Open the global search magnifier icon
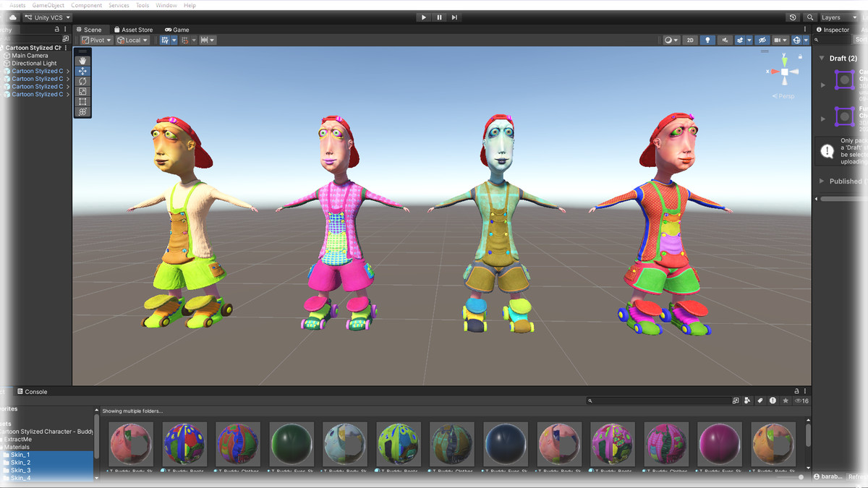The height and width of the screenshot is (488, 868). [810, 17]
